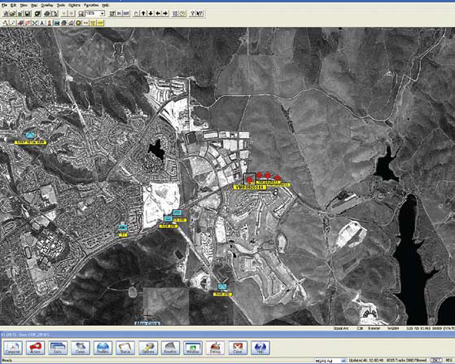Viewport: 455px width, 364px height.
Task: Click the Options button with pencil icon
Action: 148,348
